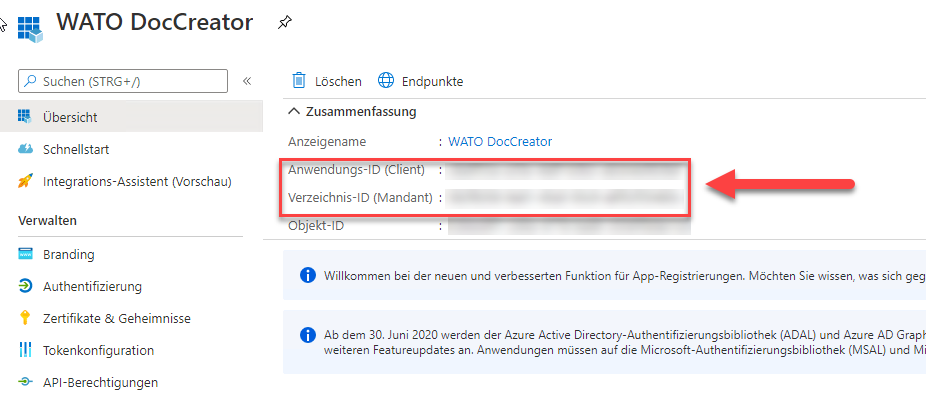Image resolution: width=926 pixels, height=403 pixels.
Task: Open the WATO DocCreator Anzeigename link
Action: click(x=499, y=141)
